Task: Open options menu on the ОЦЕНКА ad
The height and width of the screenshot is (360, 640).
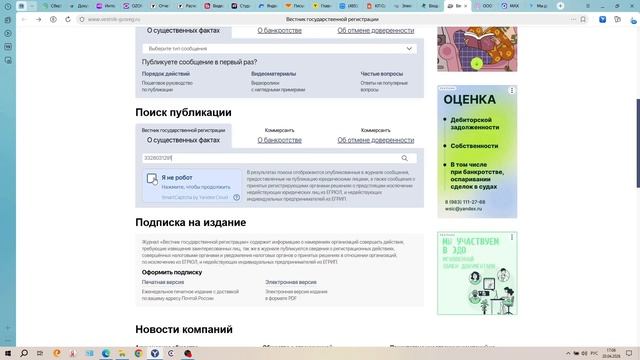Action: tap(512, 91)
